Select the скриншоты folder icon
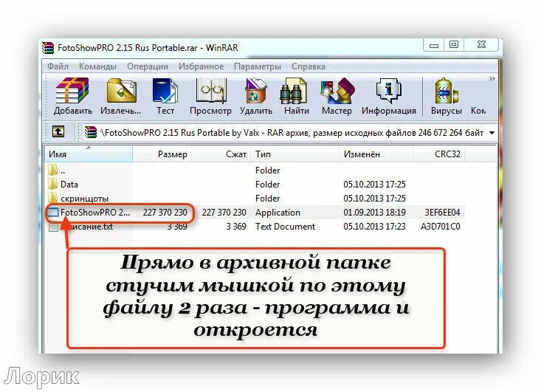This screenshot has height=392, width=541. pyautogui.click(x=53, y=198)
